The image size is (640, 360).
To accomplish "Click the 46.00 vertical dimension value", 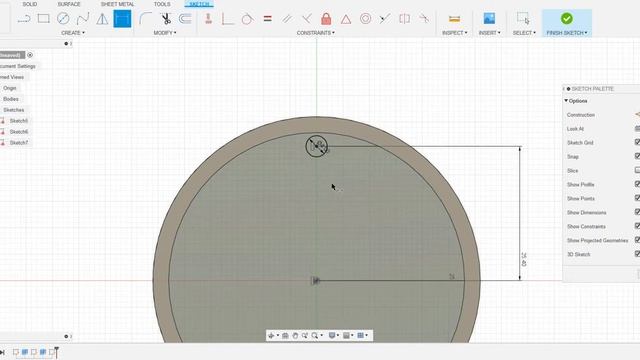I will tap(524, 259).
